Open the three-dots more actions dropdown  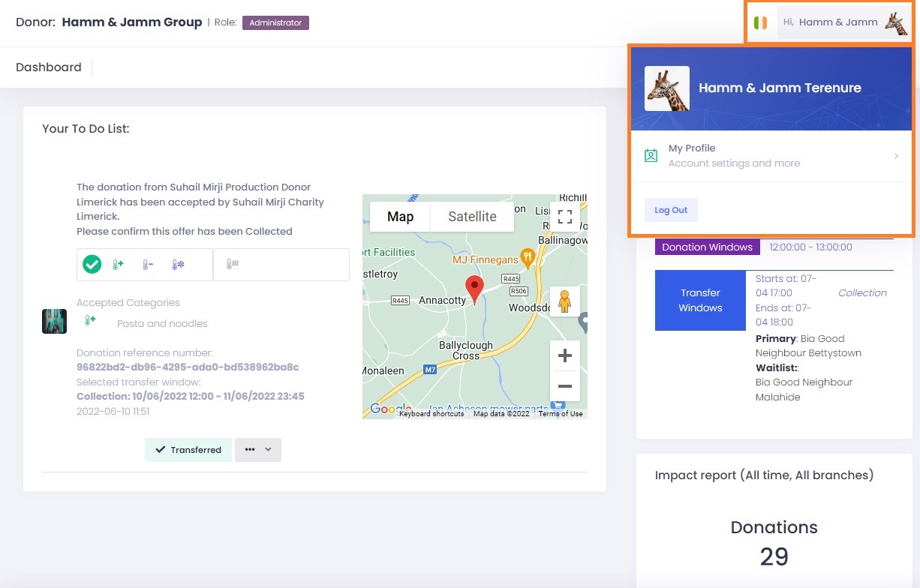257,450
